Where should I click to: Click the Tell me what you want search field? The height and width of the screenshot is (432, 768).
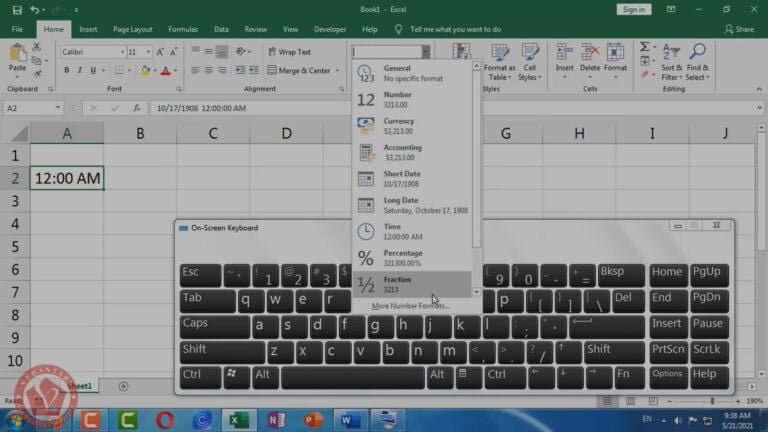pos(455,29)
